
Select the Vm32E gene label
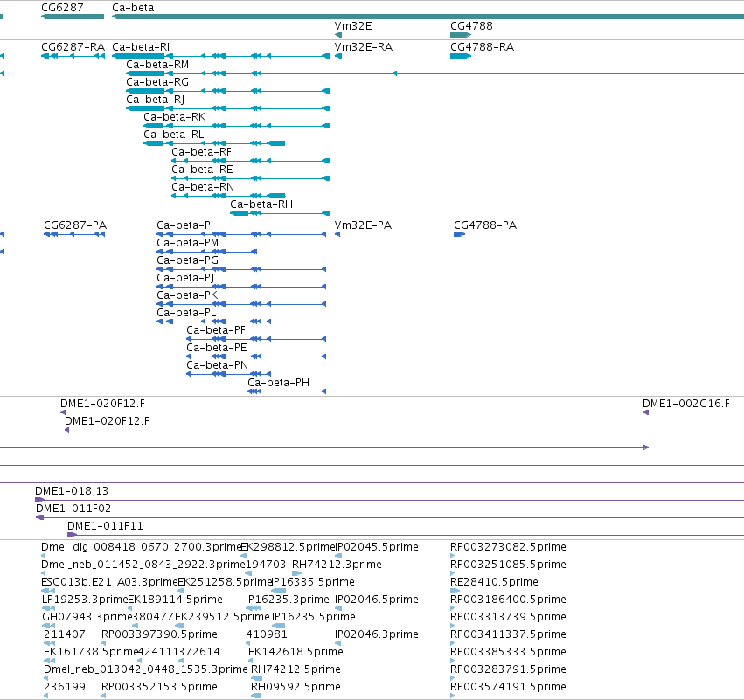pos(353,26)
